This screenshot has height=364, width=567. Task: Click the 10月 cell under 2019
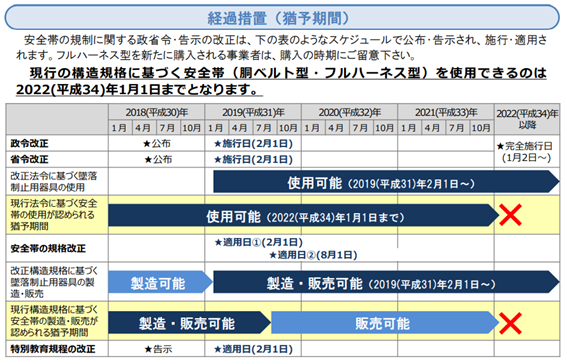click(x=289, y=128)
